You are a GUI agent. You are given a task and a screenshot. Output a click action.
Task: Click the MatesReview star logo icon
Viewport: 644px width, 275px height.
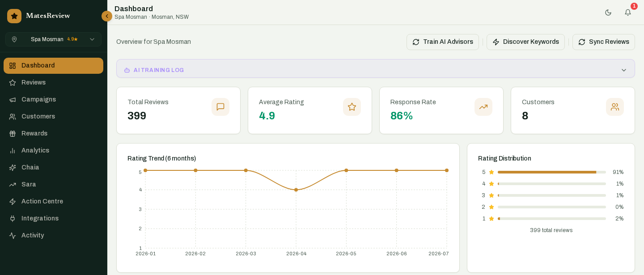[14, 16]
